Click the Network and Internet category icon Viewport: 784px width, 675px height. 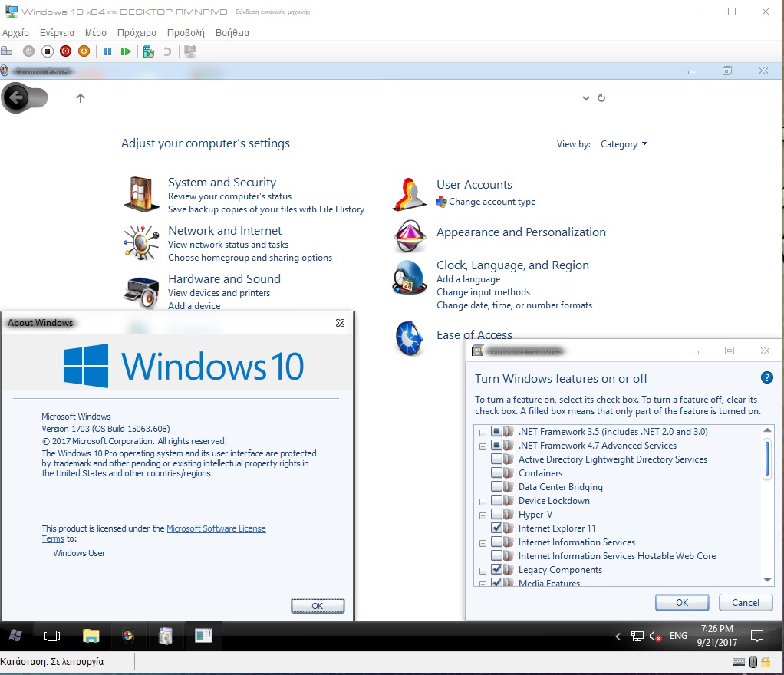tap(141, 242)
